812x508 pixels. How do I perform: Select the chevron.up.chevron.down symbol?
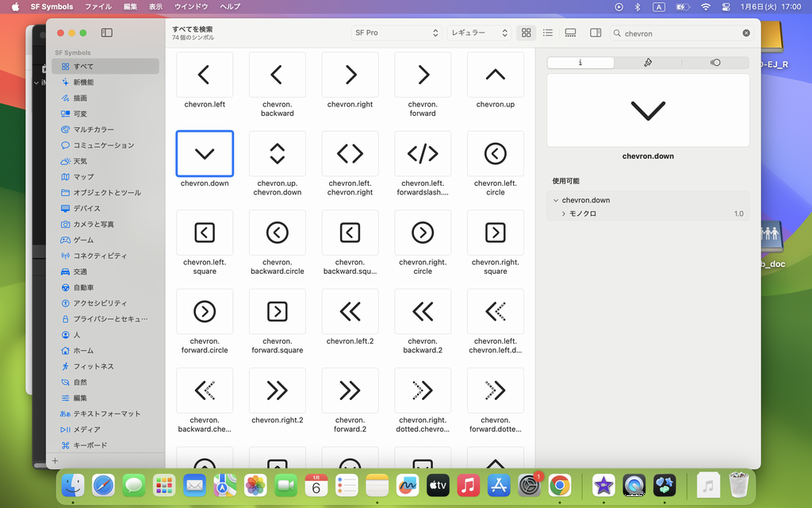[277, 154]
